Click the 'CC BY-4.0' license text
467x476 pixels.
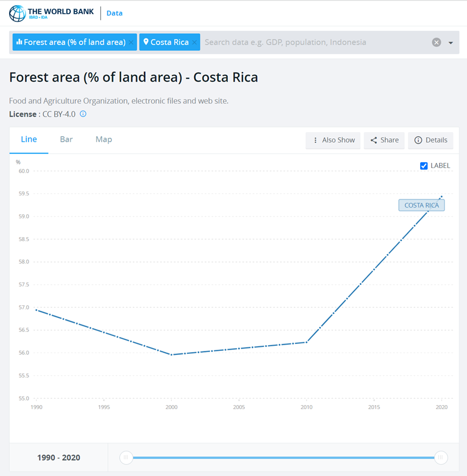(59, 114)
